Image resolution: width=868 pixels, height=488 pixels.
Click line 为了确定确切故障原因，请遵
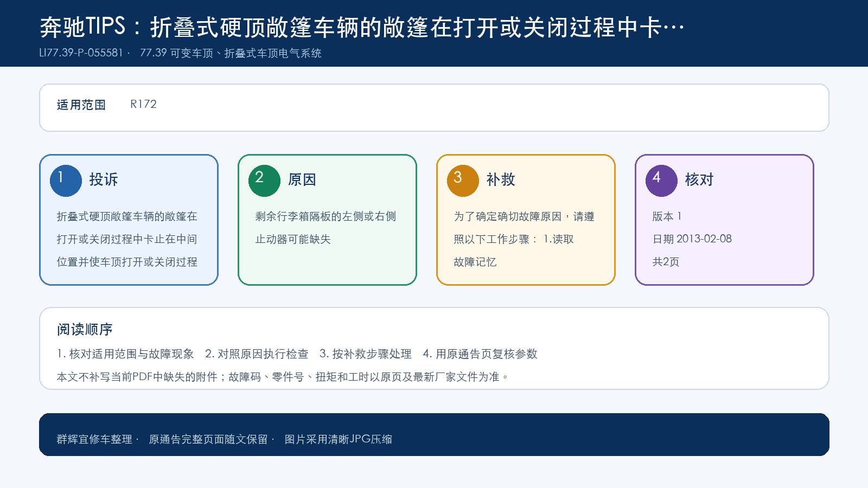[524, 216]
